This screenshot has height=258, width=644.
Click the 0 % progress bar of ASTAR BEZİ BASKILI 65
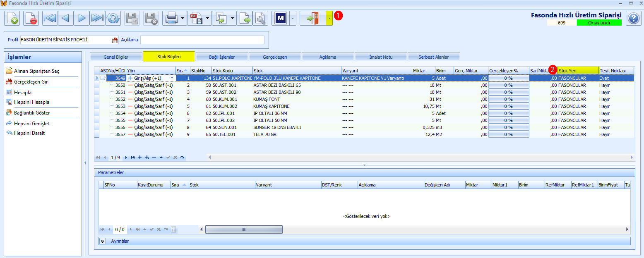508,85
